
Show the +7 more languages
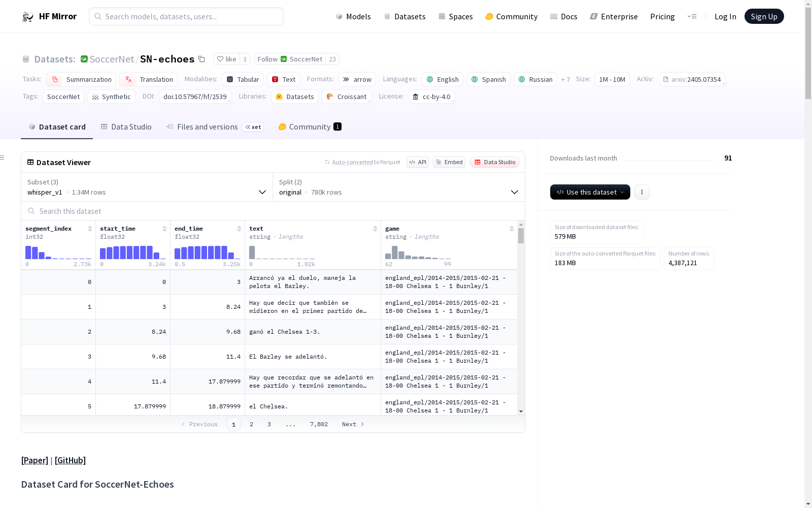(x=565, y=79)
